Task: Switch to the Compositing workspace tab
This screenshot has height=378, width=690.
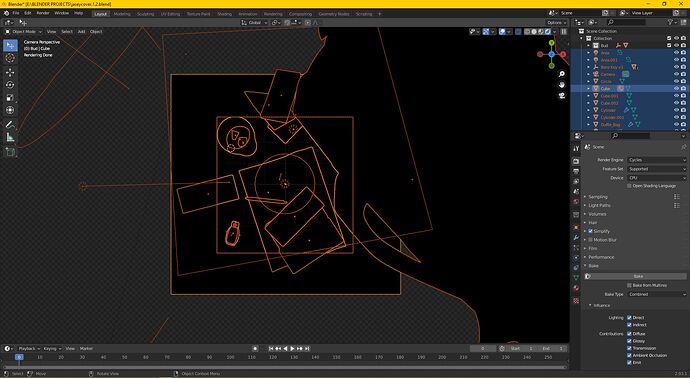Action: tap(300, 14)
